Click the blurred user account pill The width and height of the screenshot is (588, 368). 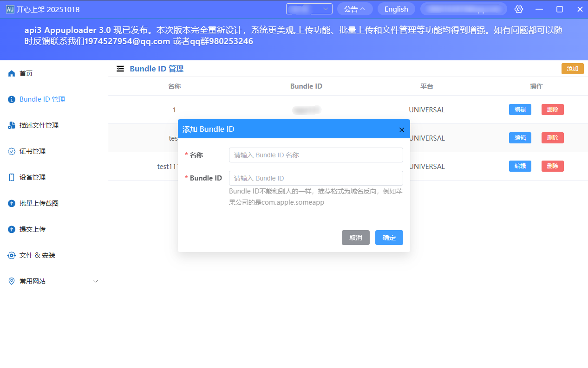tap(464, 9)
